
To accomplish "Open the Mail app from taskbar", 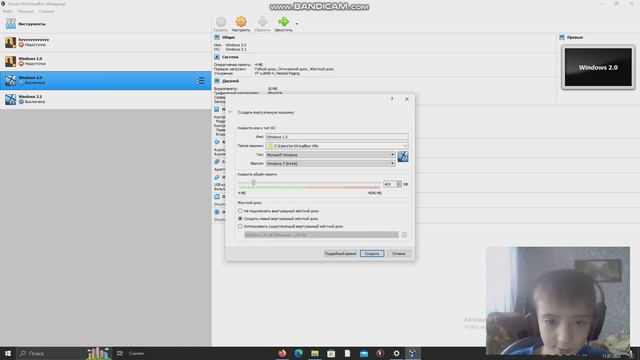I will pyautogui.click(x=364, y=353).
